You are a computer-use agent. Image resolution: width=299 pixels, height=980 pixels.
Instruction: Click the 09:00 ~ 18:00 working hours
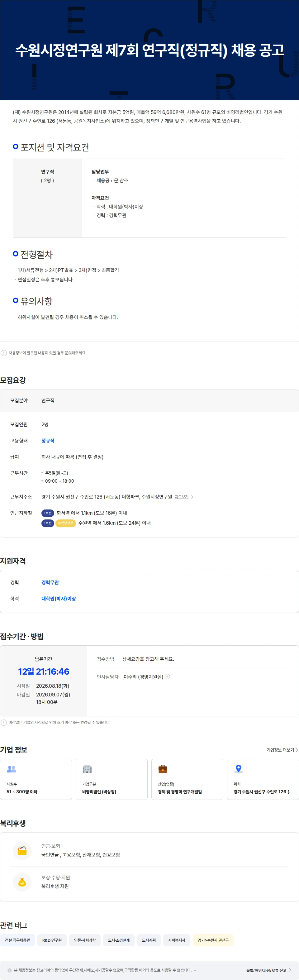coord(59,481)
